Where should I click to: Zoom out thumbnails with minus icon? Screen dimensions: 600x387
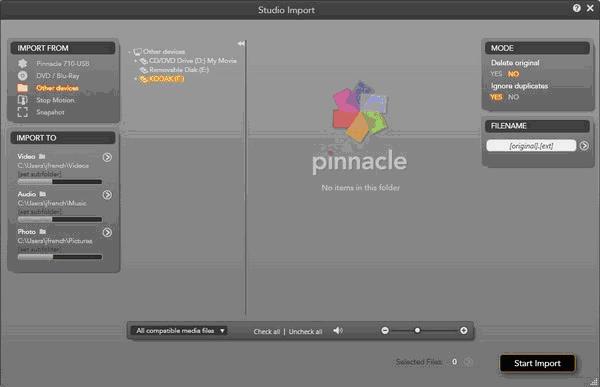tap(385, 330)
